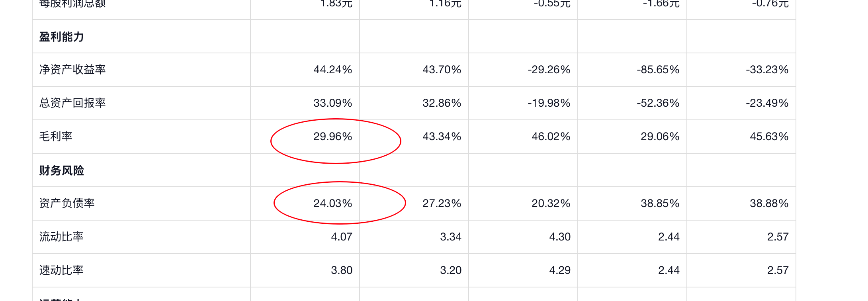Select the 3.34 current ratio cell
This screenshot has height=301, width=868.
tap(451, 237)
